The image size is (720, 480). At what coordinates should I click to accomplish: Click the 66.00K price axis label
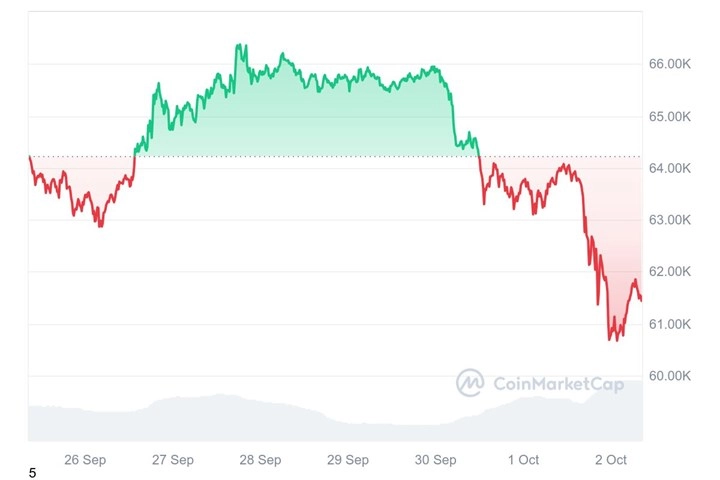(671, 64)
